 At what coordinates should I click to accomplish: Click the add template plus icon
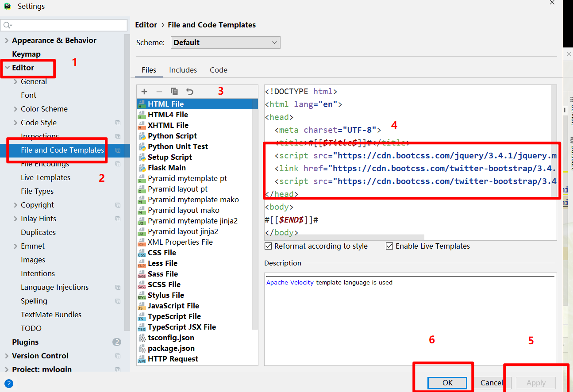pyautogui.click(x=144, y=92)
